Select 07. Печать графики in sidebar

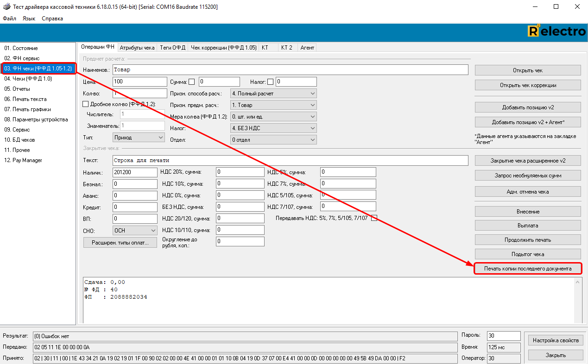point(27,109)
